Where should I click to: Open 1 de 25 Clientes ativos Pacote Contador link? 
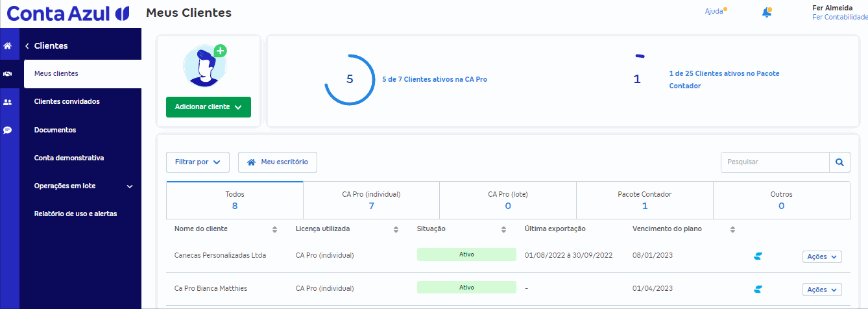(724, 80)
